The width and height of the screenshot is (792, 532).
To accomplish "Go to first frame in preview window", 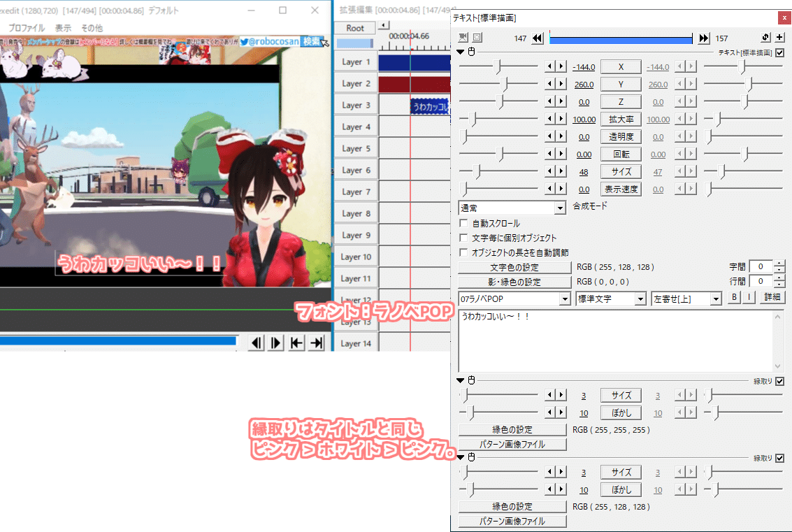I will pos(296,343).
